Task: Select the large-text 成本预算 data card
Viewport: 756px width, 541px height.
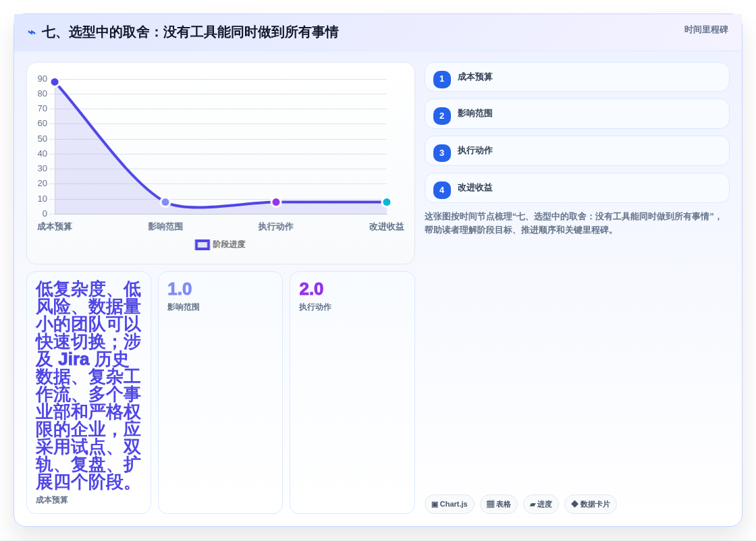Action: coord(88,393)
